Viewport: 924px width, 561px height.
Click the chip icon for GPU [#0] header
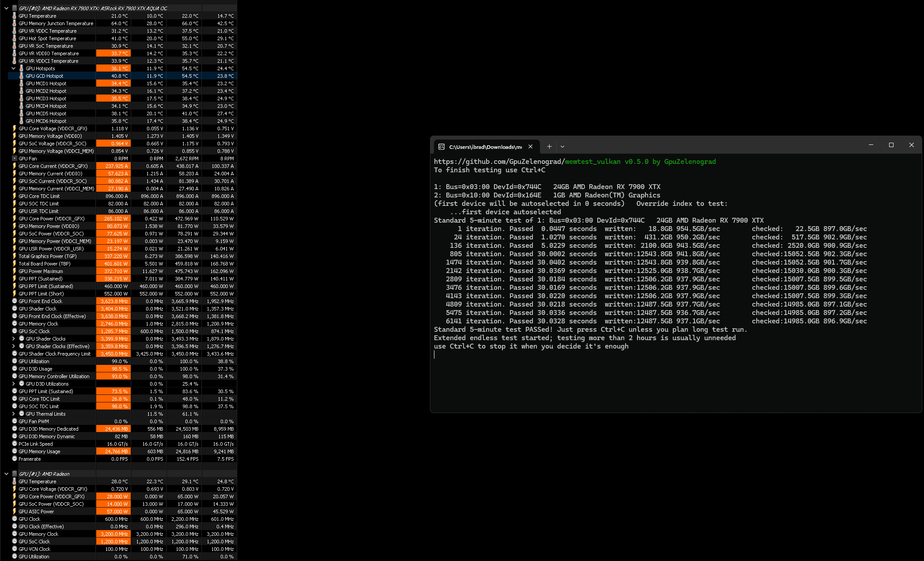pos(15,8)
